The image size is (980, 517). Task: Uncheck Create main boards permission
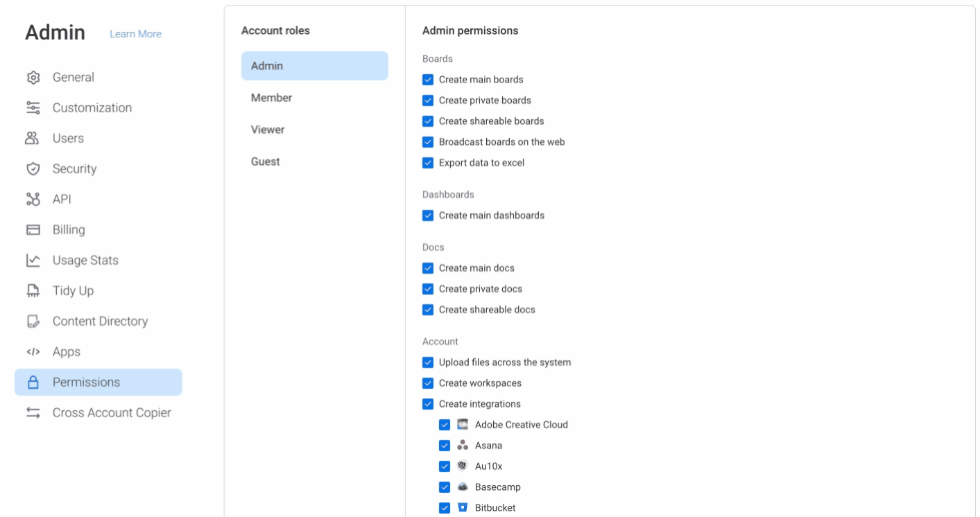click(428, 80)
